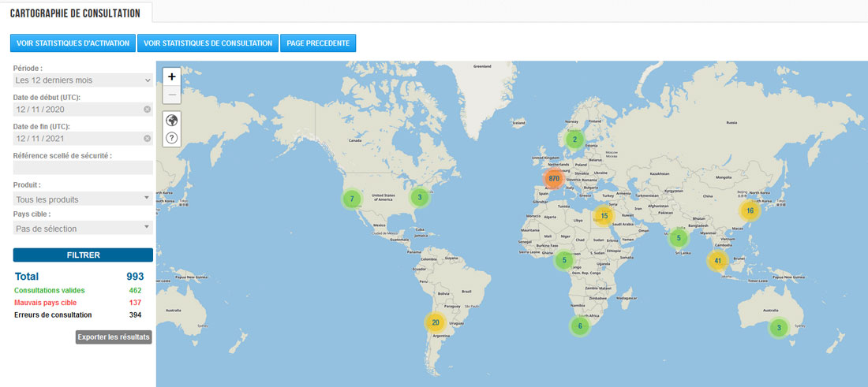Screen dimensions: 868x387
Task: Open the Pays cible dropdown
Action: (83, 229)
